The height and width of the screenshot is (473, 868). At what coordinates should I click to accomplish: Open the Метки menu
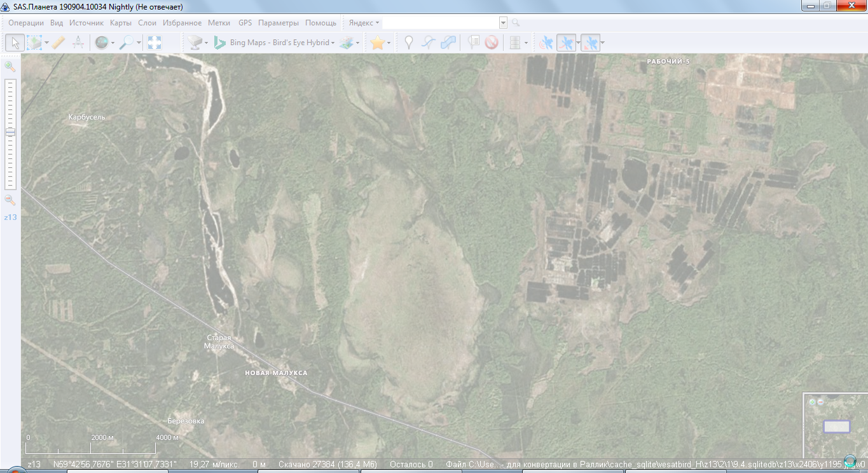pyautogui.click(x=219, y=23)
